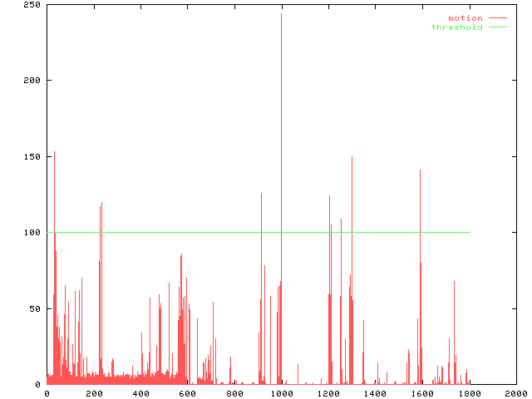Click the x-axis label 1600
Viewport: 532px width, 399px height.
point(422,394)
